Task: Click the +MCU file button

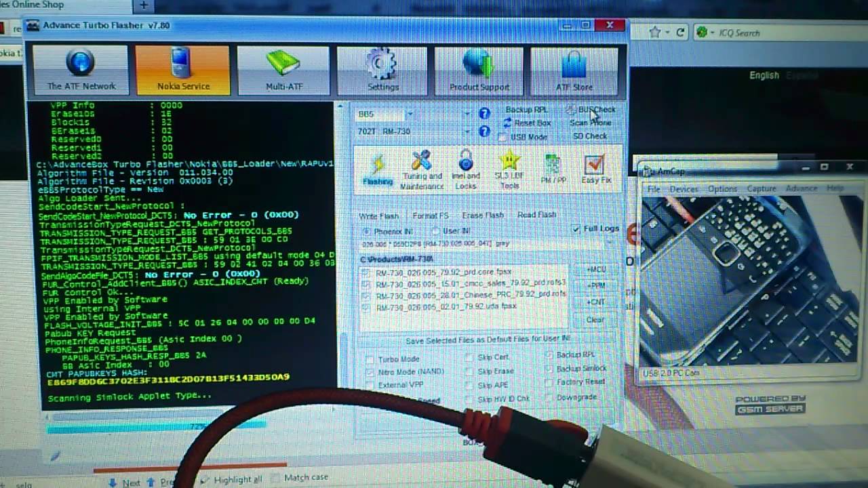Action: click(595, 270)
